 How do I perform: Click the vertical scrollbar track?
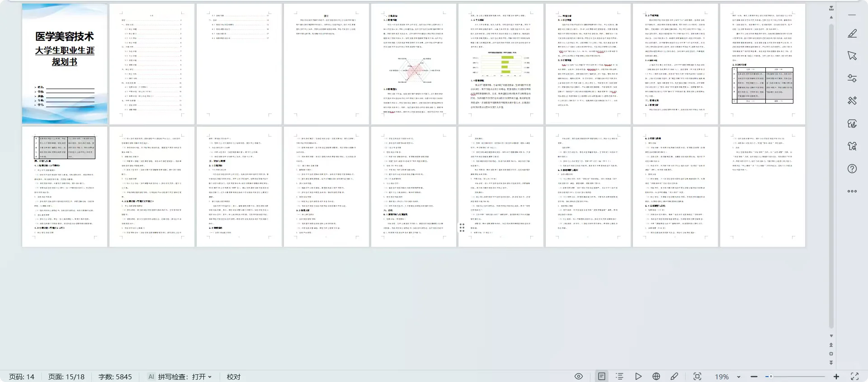point(831,176)
